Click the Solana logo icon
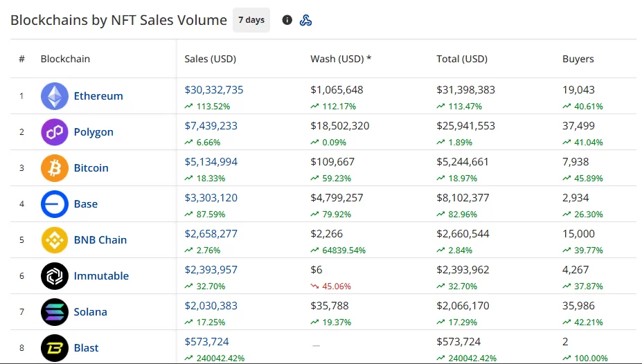The image size is (642, 364). click(x=55, y=312)
